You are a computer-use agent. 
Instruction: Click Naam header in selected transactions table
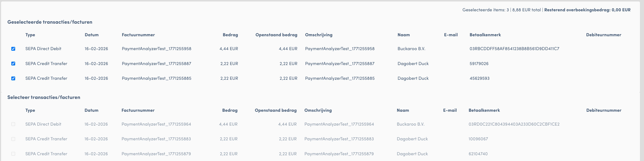click(403, 35)
